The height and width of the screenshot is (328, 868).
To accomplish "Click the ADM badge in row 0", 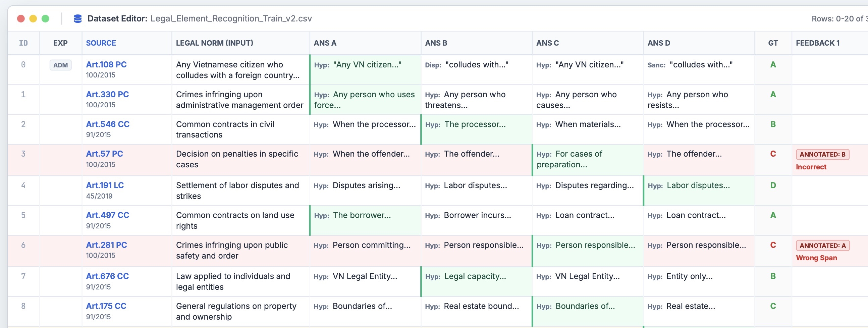I will (61, 65).
